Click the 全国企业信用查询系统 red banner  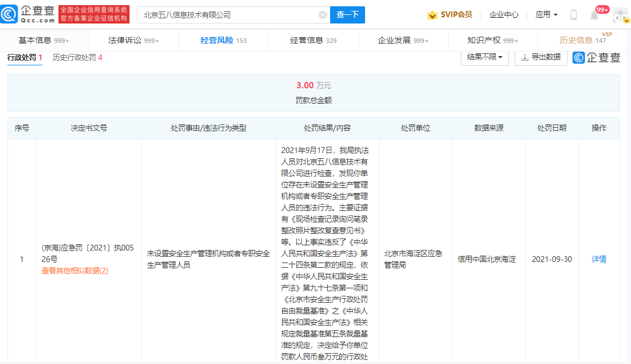(94, 14)
